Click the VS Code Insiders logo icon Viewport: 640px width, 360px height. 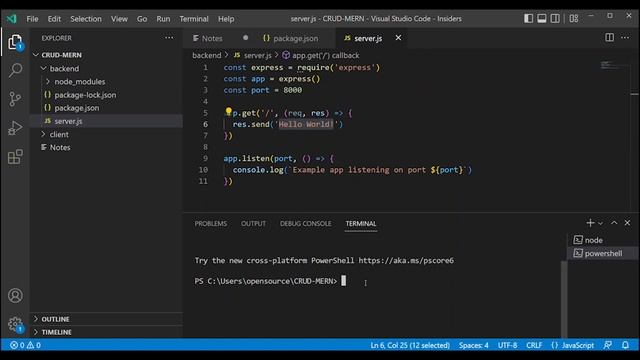pyautogui.click(x=11, y=18)
